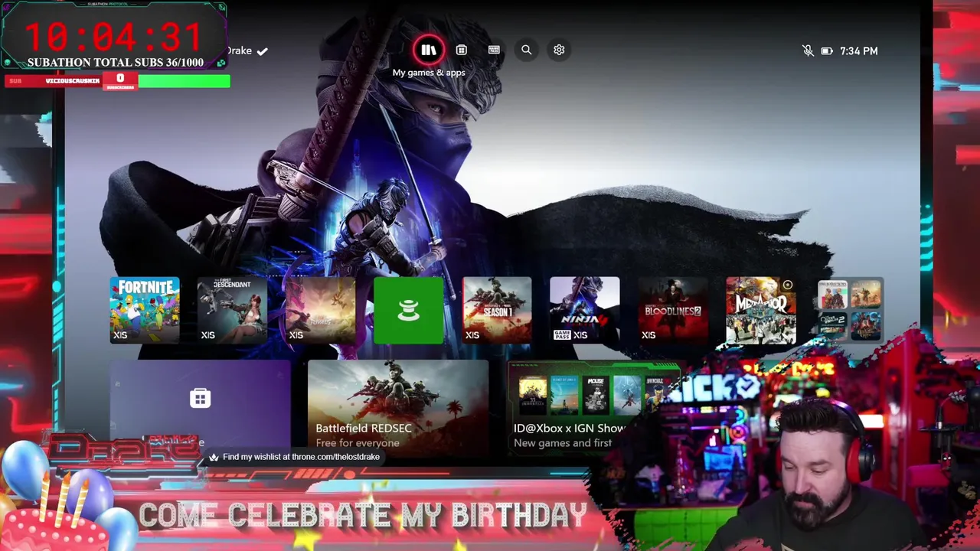The height and width of the screenshot is (551, 980).
Task: Open the purple Store card
Action: (200, 406)
